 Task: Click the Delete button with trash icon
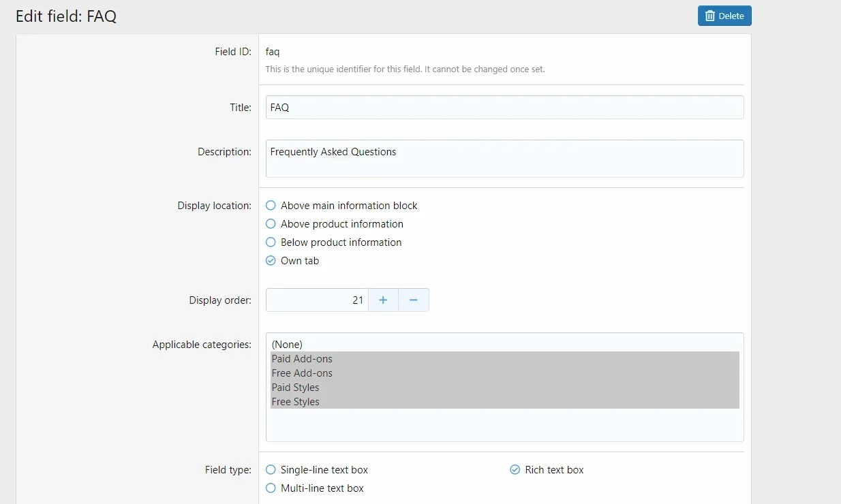coord(724,16)
